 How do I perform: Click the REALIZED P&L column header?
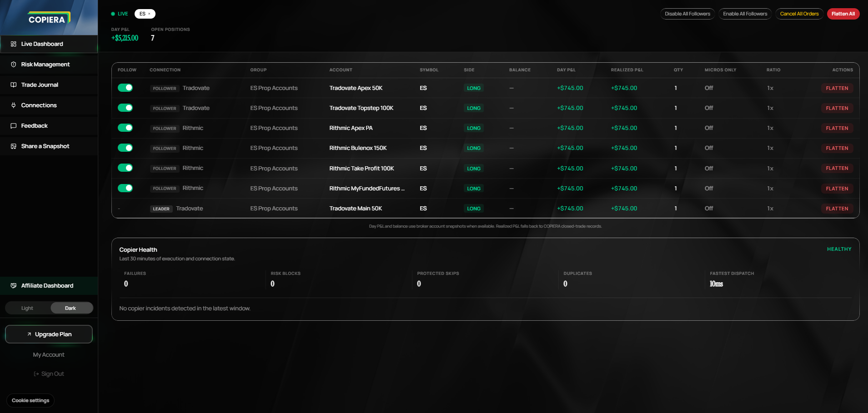pyautogui.click(x=627, y=70)
